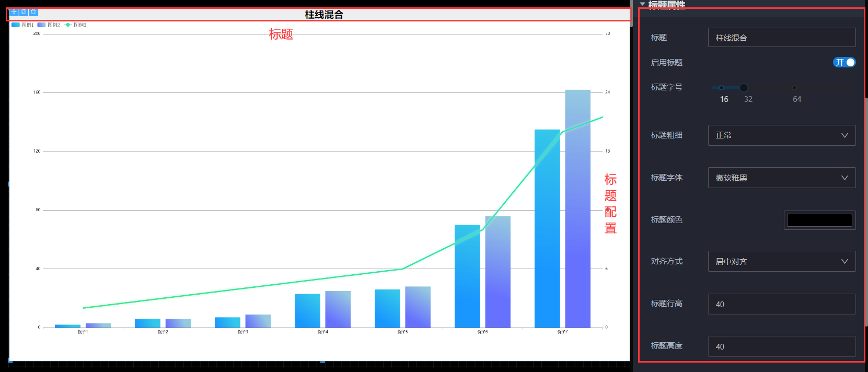Toggle the 图例2 legend item
This screenshot has height=372, width=868.
pyautogui.click(x=49, y=25)
